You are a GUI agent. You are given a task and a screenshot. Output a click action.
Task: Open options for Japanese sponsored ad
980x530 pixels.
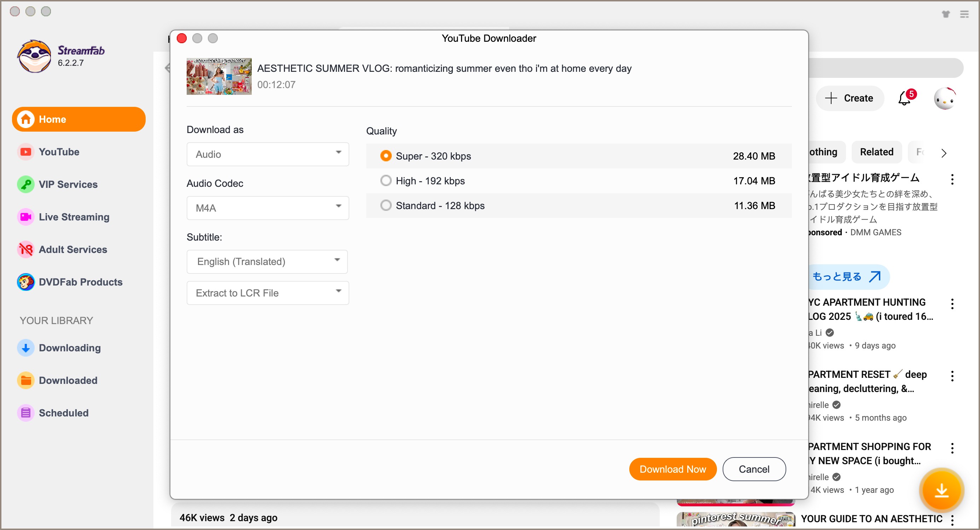pyautogui.click(x=952, y=179)
